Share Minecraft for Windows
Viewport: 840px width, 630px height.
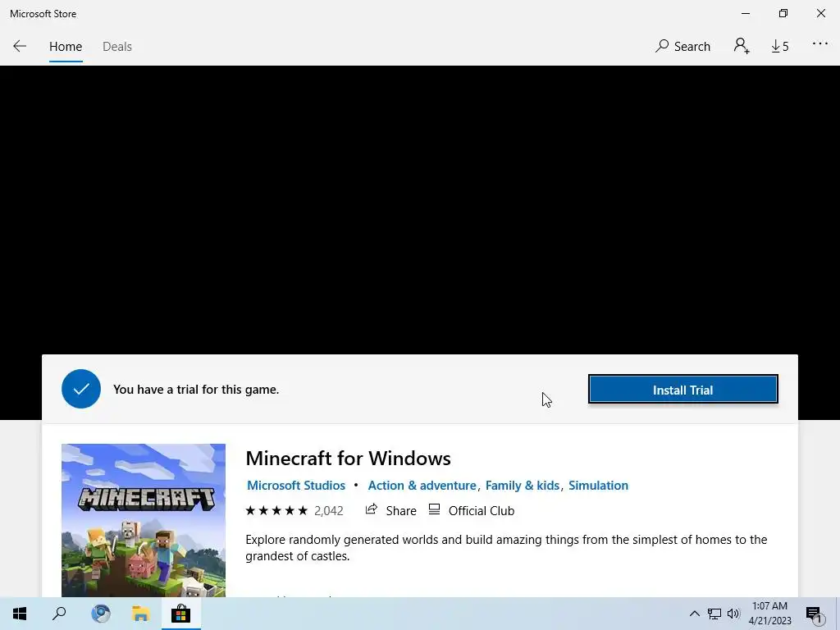tap(390, 510)
